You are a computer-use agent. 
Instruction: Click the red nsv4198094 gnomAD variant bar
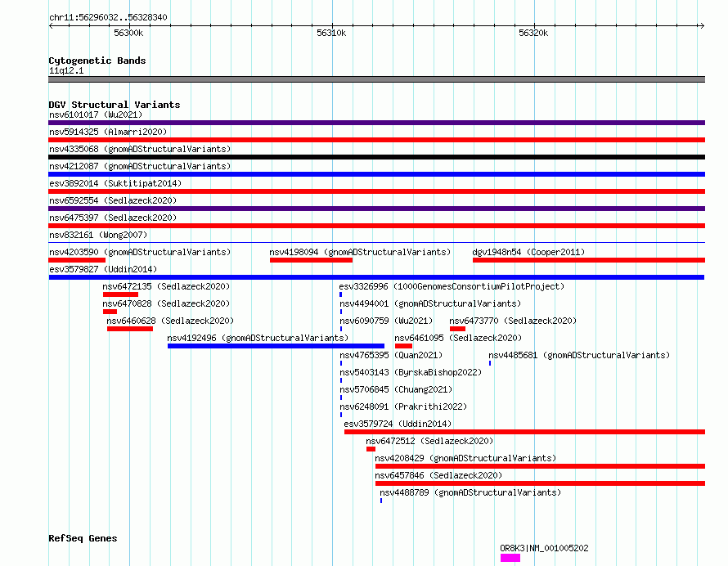coord(311,260)
